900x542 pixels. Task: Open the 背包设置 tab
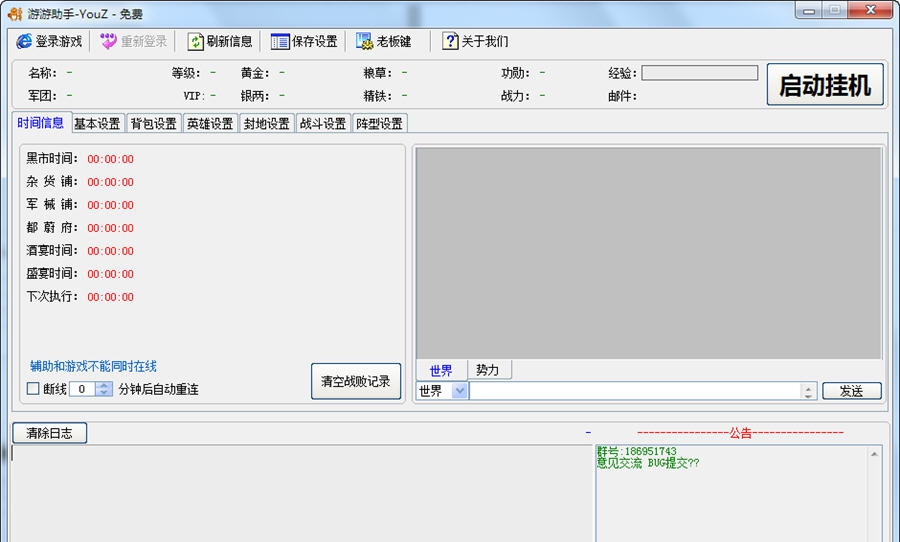click(x=154, y=123)
